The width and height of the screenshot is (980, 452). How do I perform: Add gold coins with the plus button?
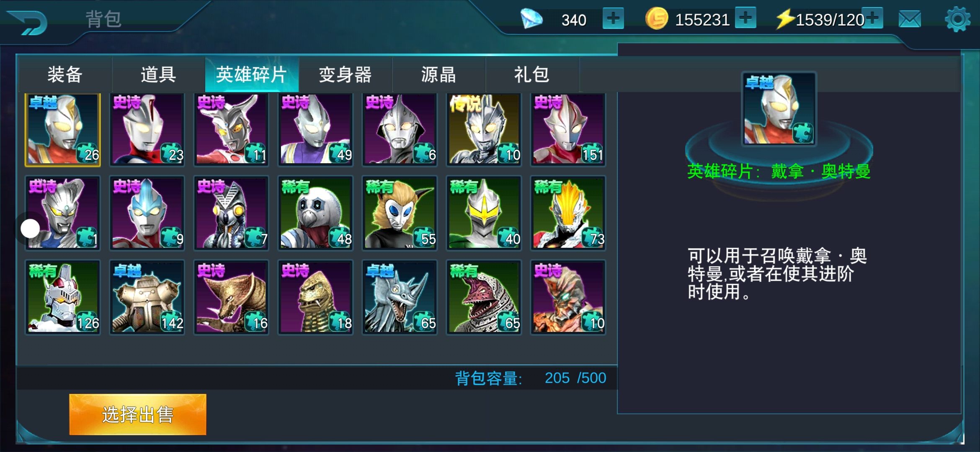click(745, 18)
